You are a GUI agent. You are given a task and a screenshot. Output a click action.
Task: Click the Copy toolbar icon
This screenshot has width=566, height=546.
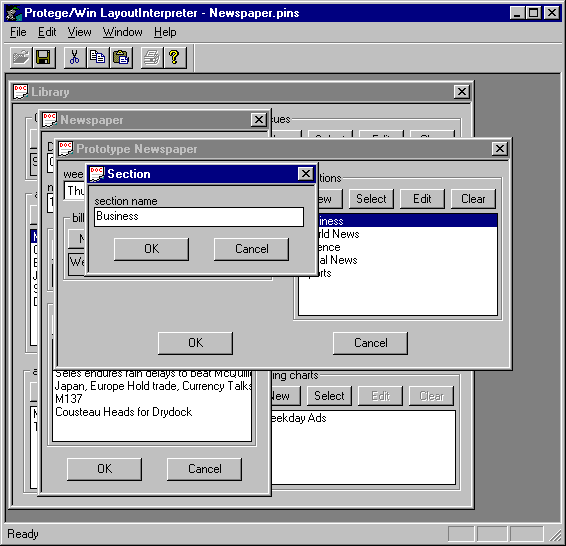tap(97, 57)
